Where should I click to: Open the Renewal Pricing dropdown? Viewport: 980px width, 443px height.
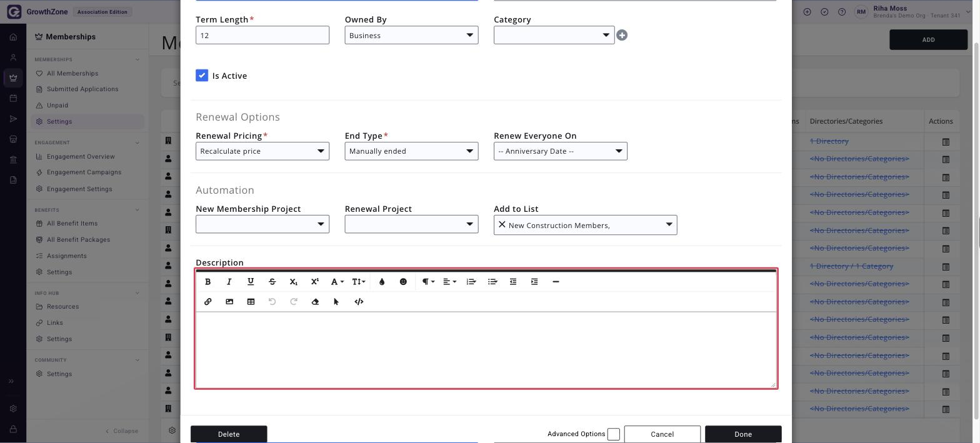point(262,151)
